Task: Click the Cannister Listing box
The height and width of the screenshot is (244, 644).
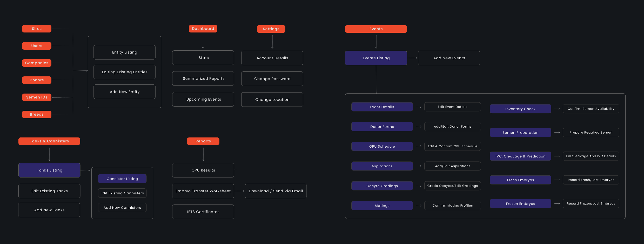Action: coord(122,179)
